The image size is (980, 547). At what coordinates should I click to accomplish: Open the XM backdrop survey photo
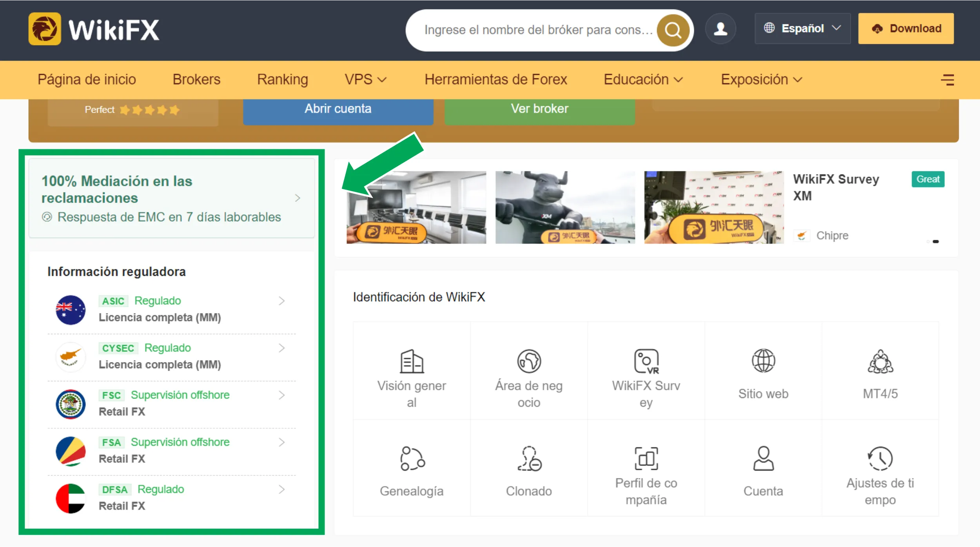714,207
